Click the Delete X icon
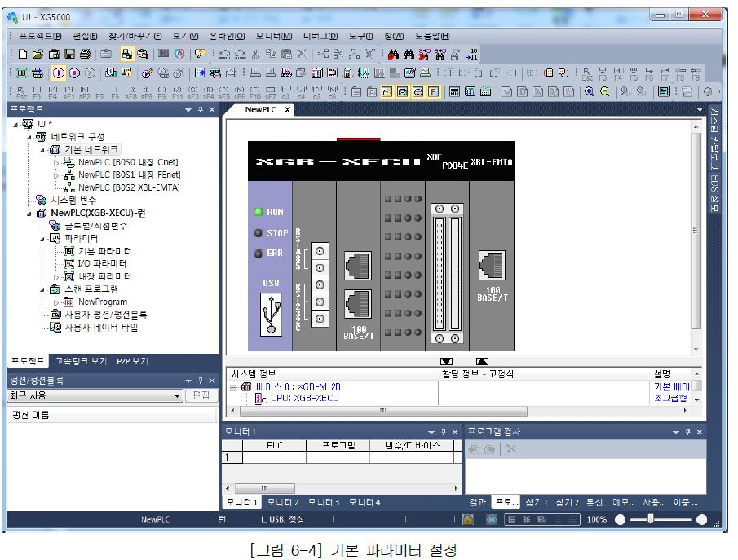Viewport: 738px width, 560px height. pyautogui.click(x=302, y=54)
